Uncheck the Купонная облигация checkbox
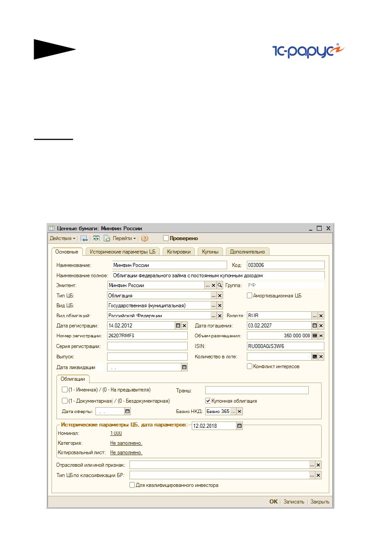The image size is (392, 555). pyautogui.click(x=208, y=401)
